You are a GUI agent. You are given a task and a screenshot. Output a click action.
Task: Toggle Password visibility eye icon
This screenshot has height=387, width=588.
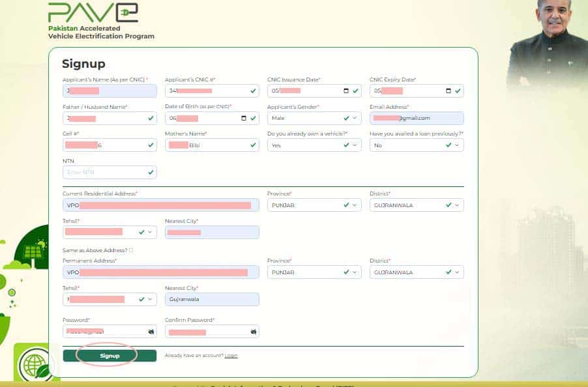click(151, 332)
